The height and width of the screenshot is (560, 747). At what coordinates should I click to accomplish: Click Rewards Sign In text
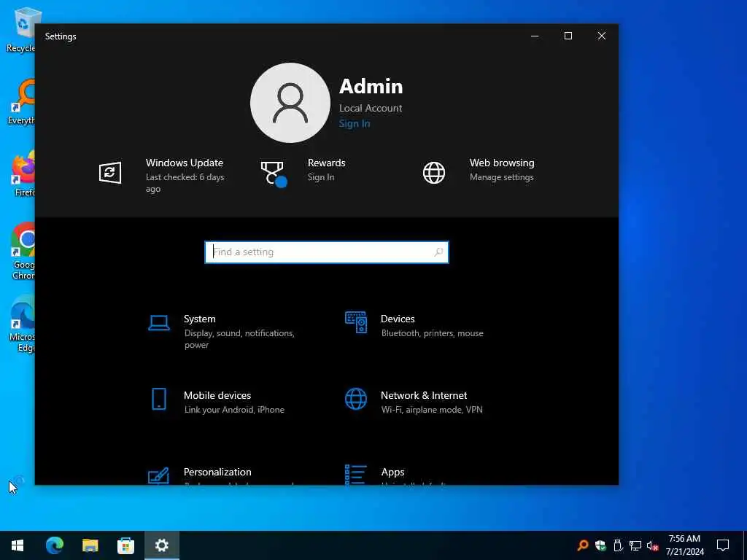(321, 177)
